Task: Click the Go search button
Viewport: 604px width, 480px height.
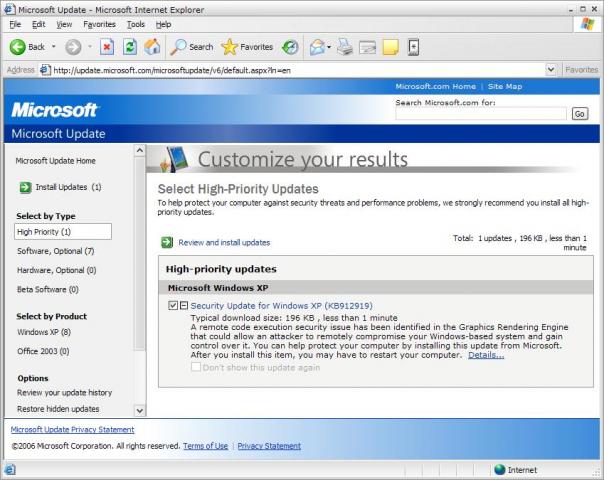Action: click(x=580, y=114)
